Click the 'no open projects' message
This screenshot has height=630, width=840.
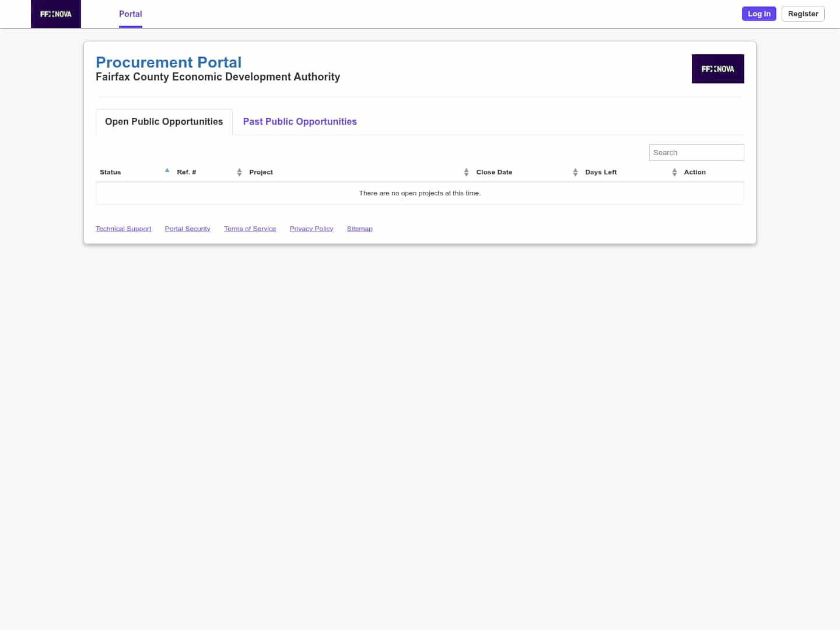pos(420,193)
